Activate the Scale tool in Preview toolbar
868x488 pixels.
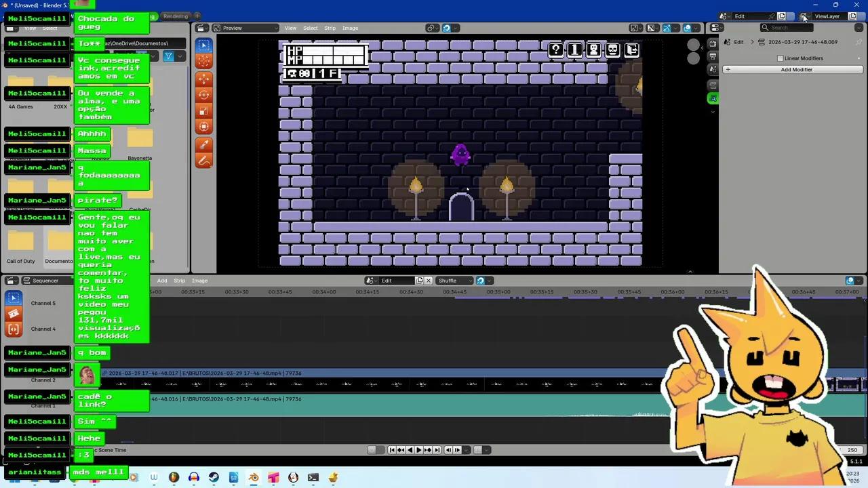tap(203, 110)
